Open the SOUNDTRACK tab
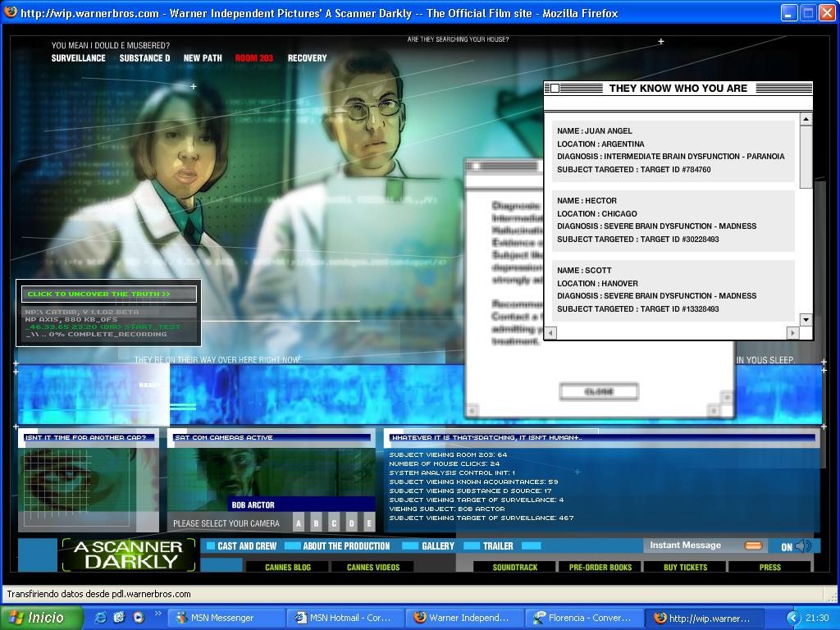 tap(515, 567)
